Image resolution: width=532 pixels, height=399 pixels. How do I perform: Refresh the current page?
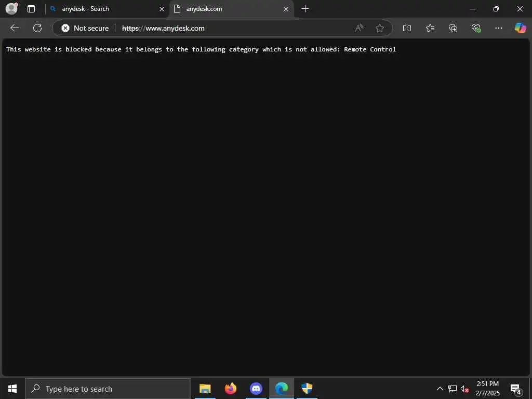pos(37,28)
